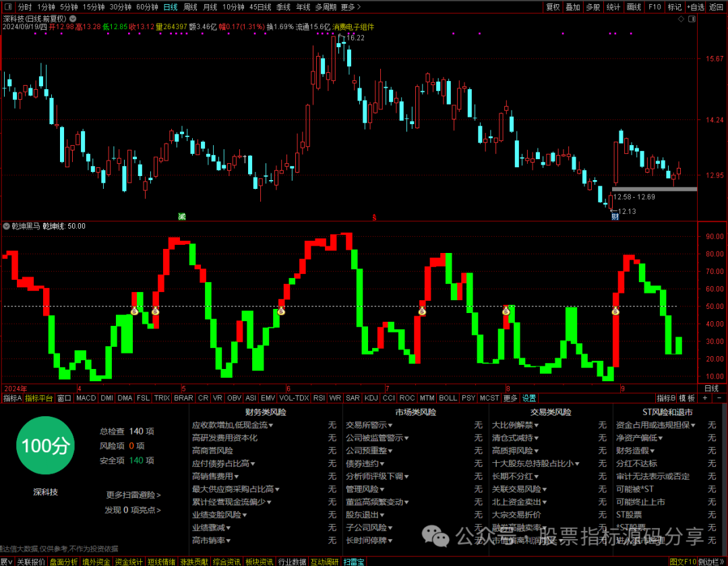
Task: Click the minus button at indicator bar end
Action: click(x=719, y=398)
